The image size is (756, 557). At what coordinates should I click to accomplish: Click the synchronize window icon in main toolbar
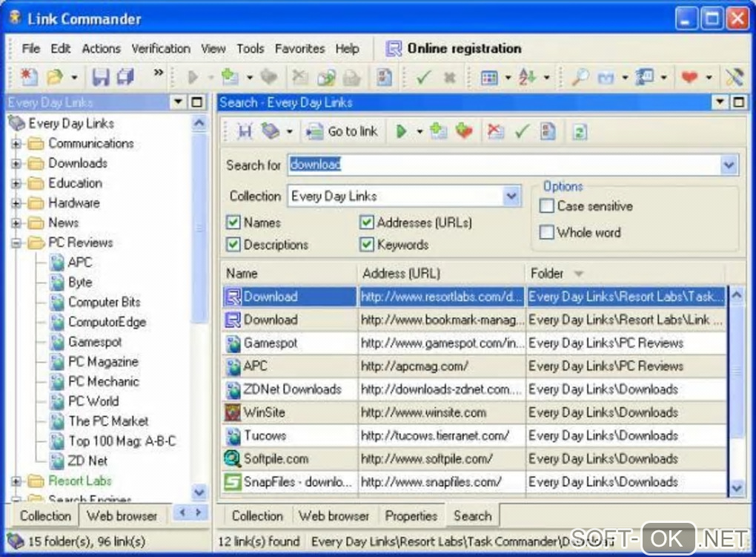point(644,76)
